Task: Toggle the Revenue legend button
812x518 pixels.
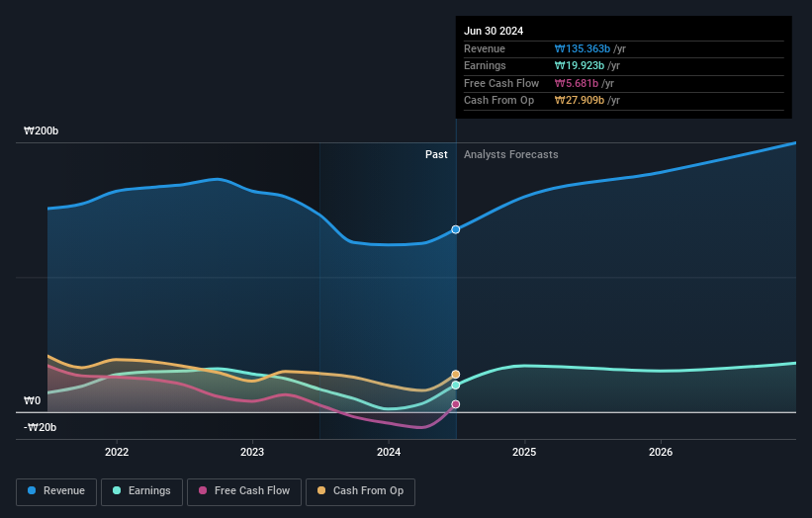Action: pyautogui.click(x=56, y=491)
